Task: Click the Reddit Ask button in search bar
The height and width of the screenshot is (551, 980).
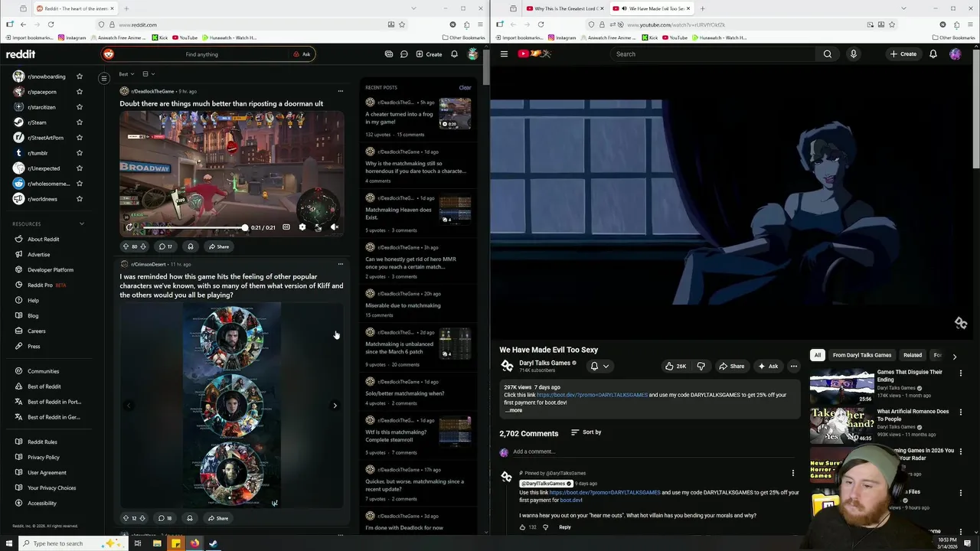Action: pos(302,54)
